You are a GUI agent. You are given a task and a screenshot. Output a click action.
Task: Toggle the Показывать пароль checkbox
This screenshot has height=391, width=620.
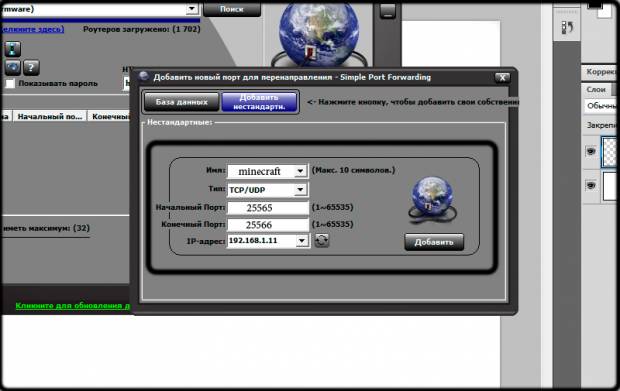tap(10, 83)
